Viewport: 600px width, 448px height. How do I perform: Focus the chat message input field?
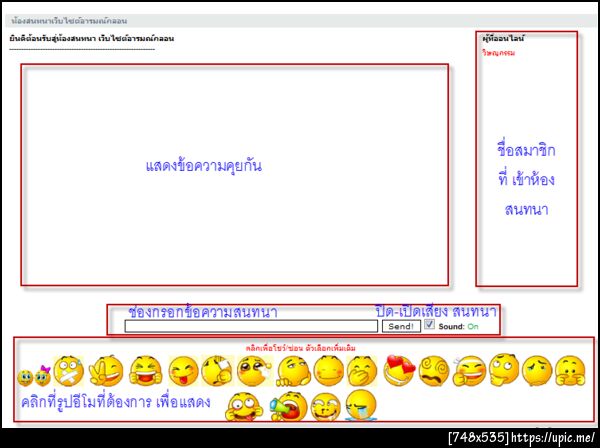(251, 326)
